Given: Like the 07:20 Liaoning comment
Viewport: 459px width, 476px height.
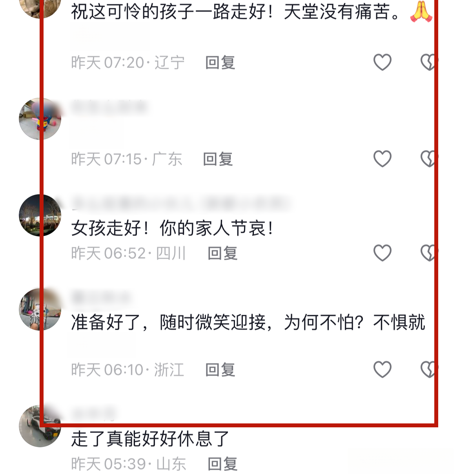Looking at the screenshot, I should 382,62.
